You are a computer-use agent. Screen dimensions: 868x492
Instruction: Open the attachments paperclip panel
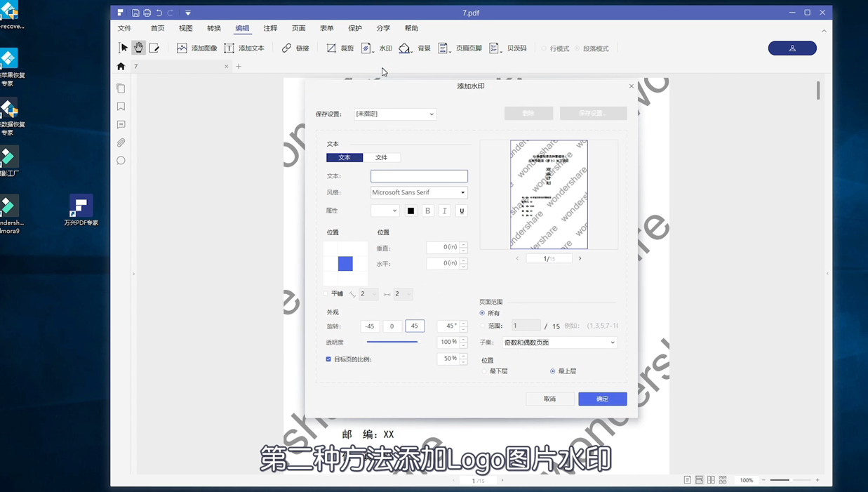tap(121, 142)
